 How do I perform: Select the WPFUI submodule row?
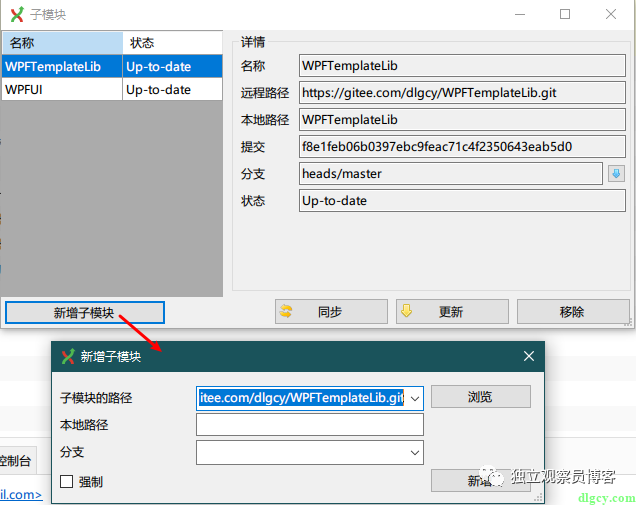[112, 89]
